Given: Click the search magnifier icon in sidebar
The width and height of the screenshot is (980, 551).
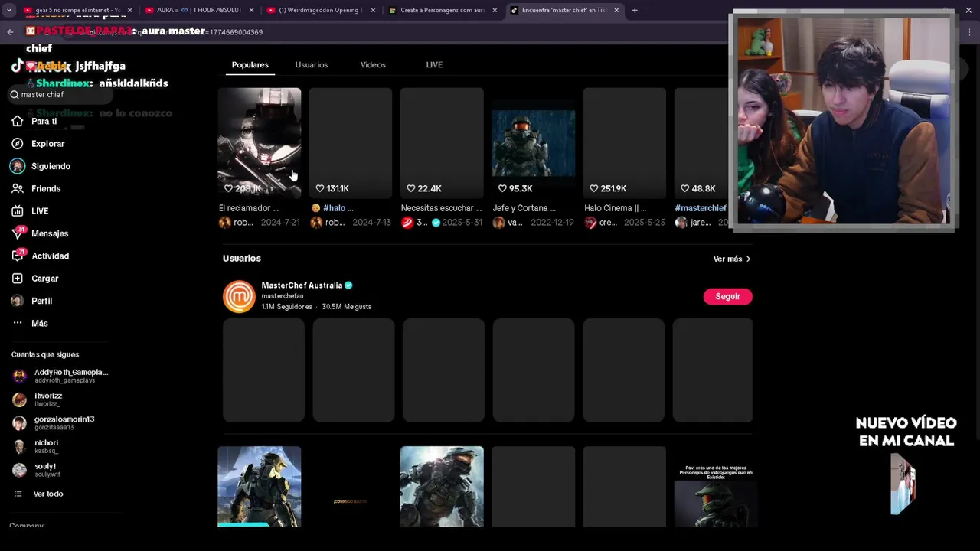Looking at the screenshot, I should pos(15,95).
